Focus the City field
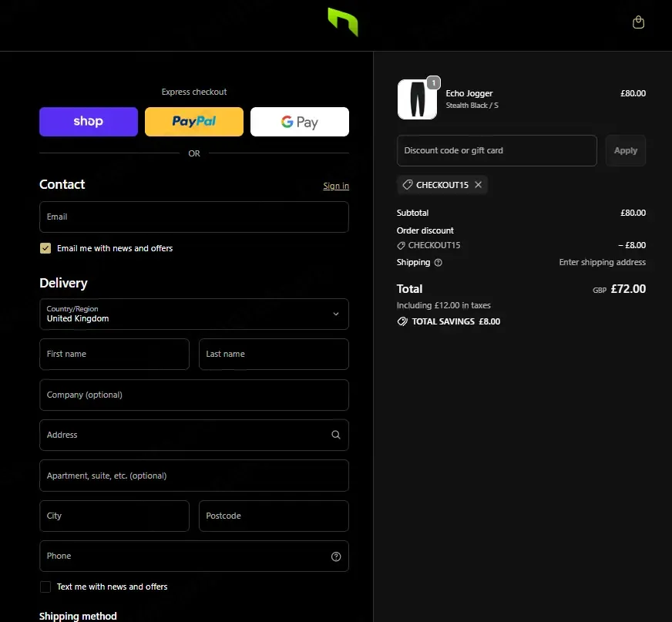This screenshot has height=622, width=672. point(114,516)
